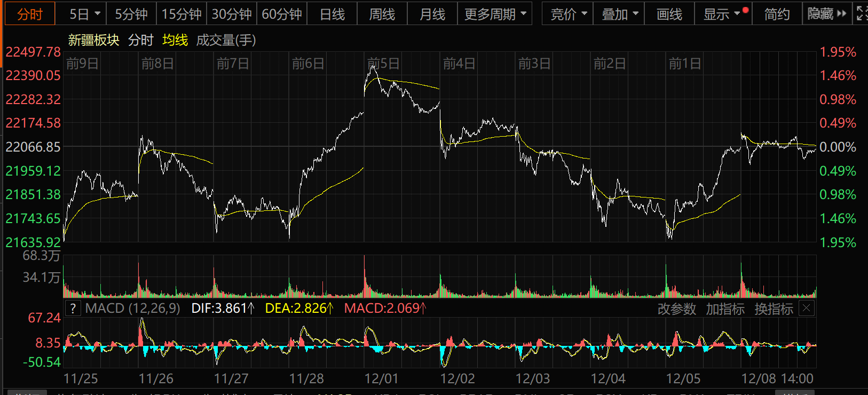Click the MACD help question mark icon
The image size is (868, 395).
click(x=73, y=308)
